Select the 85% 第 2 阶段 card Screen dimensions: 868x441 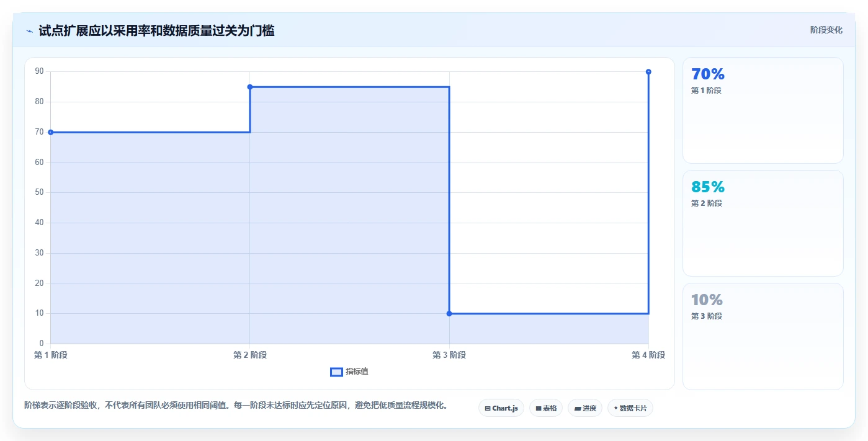tap(763, 223)
